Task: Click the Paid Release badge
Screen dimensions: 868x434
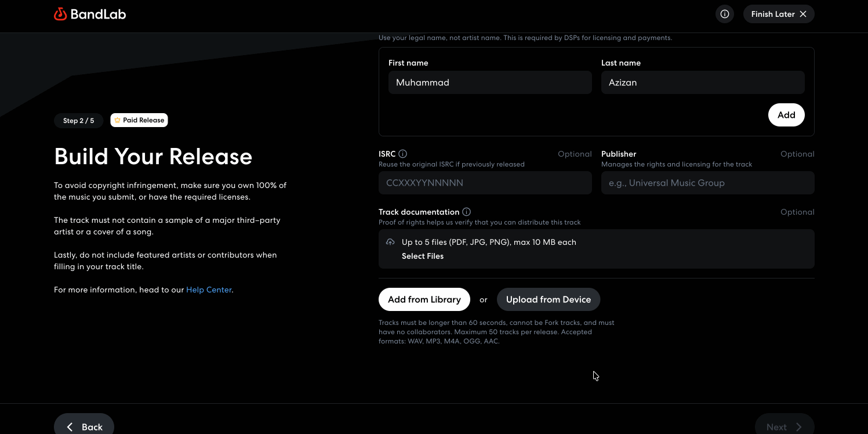Action: pyautogui.click(x=139, y=120)
